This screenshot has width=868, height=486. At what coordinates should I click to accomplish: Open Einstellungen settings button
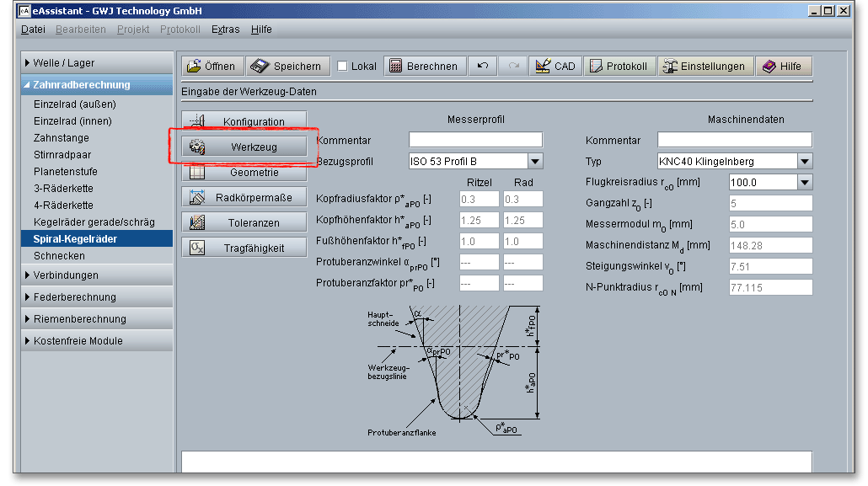tap(705, 66)
